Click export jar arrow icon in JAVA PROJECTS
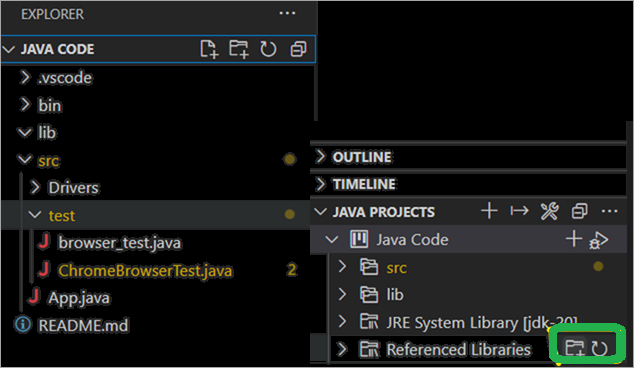Screen dimensions: 634x368 519,211
